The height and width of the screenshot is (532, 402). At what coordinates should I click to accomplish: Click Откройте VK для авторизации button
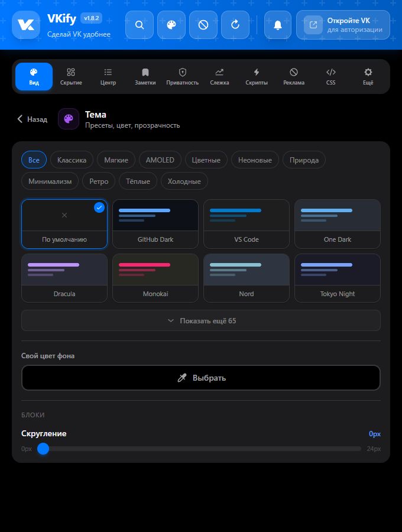click(343, 25)
